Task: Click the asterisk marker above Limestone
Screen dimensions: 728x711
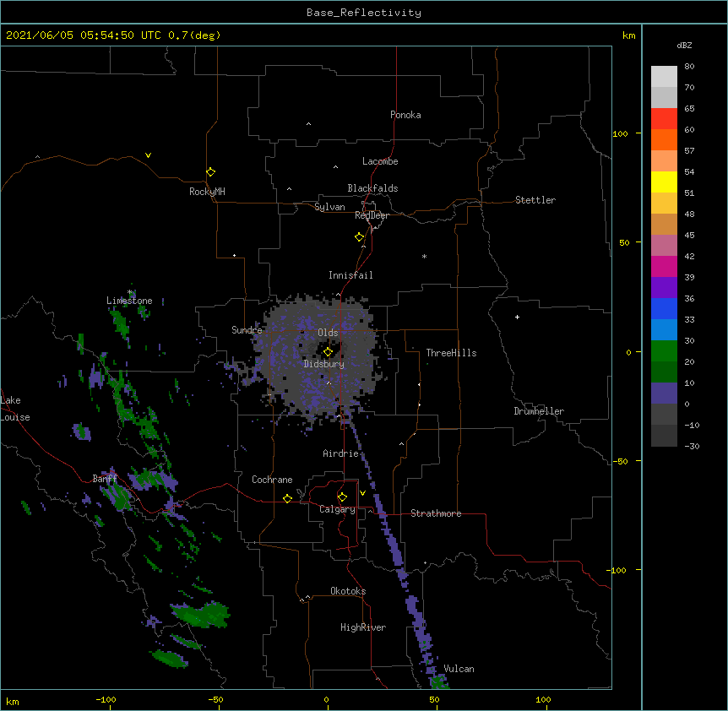Action: [x=130, y=292]
